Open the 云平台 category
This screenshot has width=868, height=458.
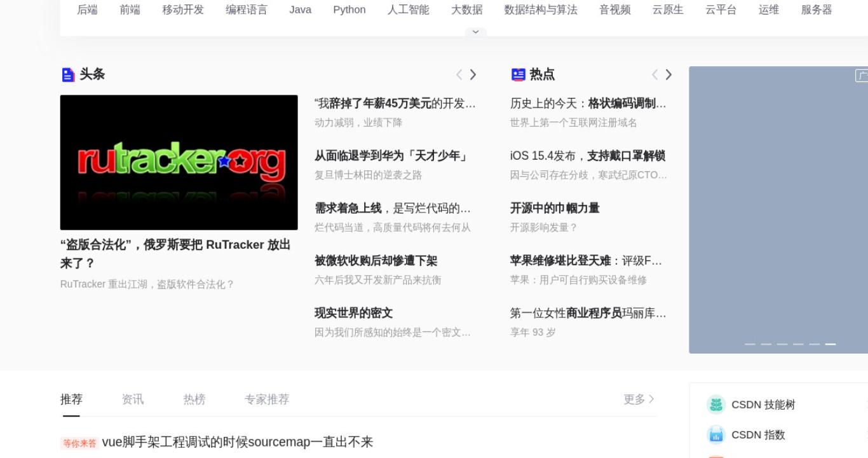[721, 10]
